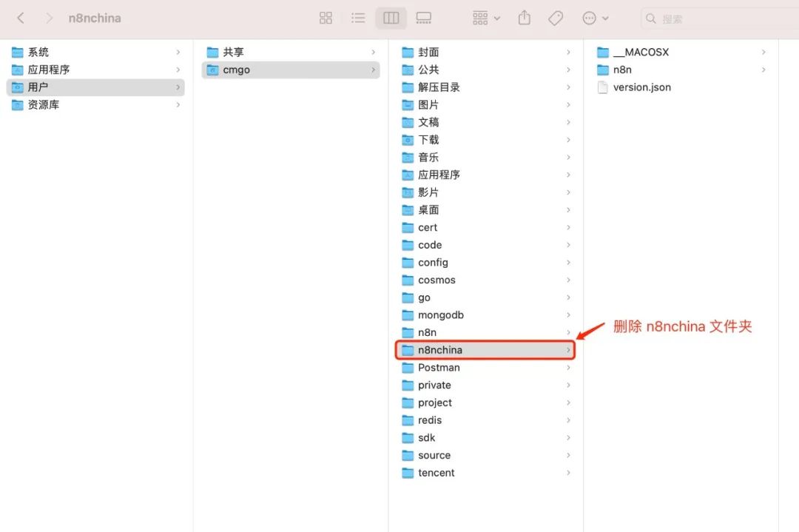Select the private folder
The image size is (799, 532).
tap(485, 385)
